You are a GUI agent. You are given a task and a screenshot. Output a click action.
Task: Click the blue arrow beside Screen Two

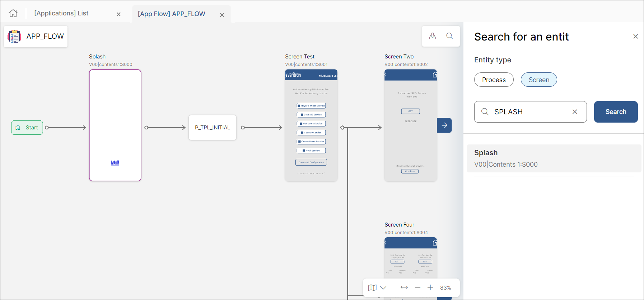point(444,125)
